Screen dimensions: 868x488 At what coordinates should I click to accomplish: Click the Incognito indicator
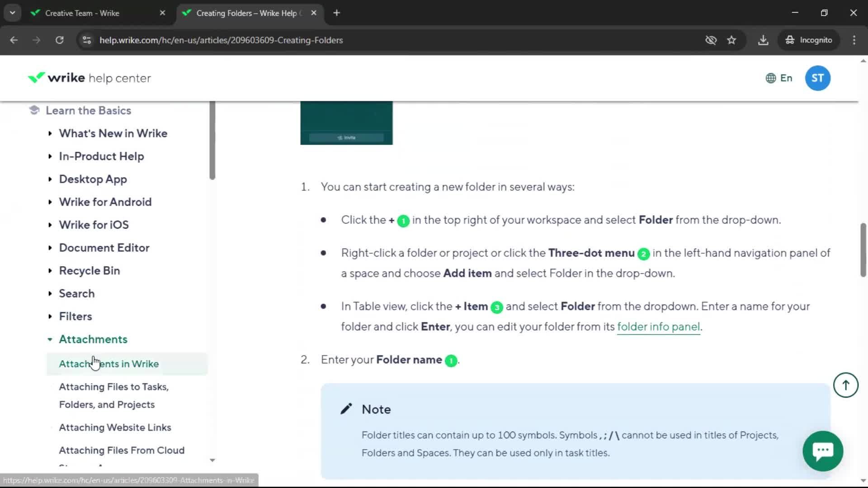pyautogui.click(x=808, y=40)
